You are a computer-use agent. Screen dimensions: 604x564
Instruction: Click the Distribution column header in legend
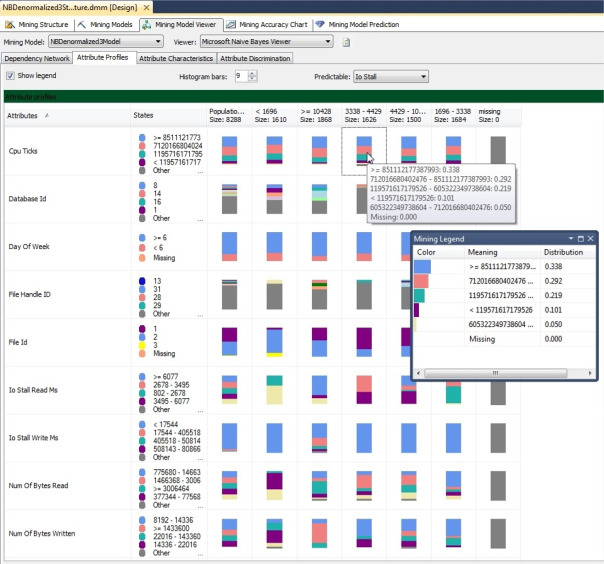pos(563,252)
